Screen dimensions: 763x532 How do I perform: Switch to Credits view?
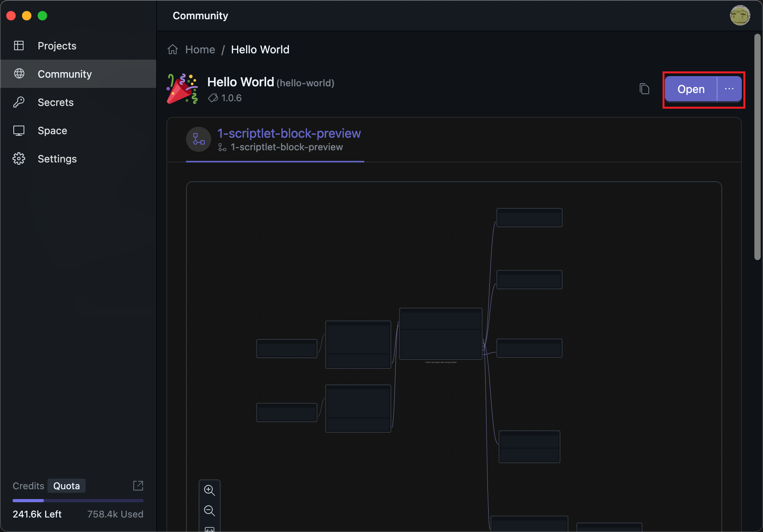pos(28,486)
